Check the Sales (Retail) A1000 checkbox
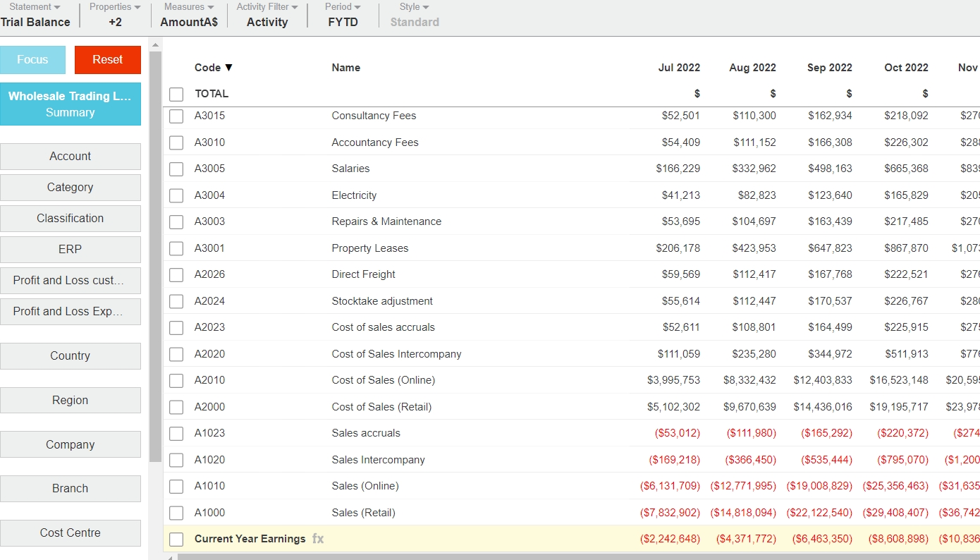980x560 pixels. (176, 513)
